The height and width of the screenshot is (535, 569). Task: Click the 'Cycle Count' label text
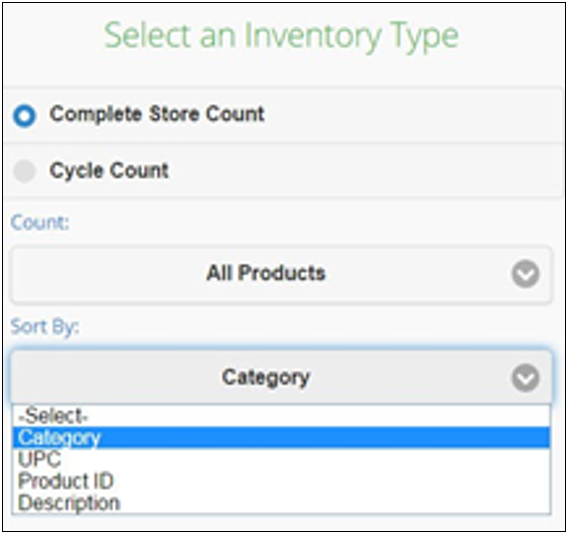(109, 170)
